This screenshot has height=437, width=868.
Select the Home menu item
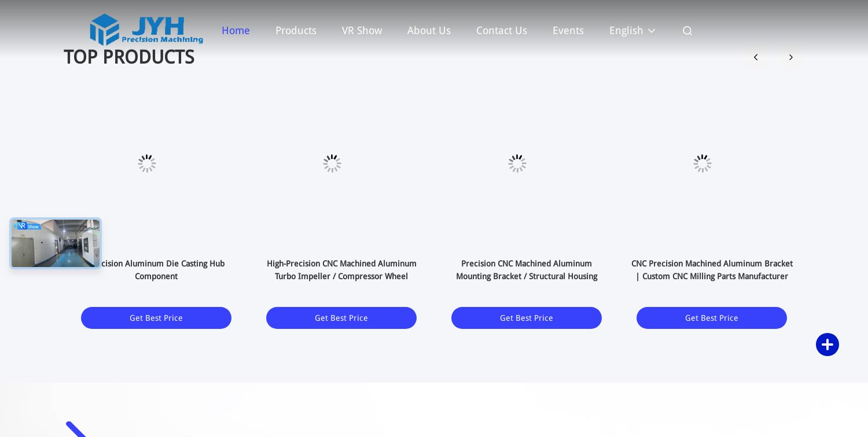pos(236,31)
